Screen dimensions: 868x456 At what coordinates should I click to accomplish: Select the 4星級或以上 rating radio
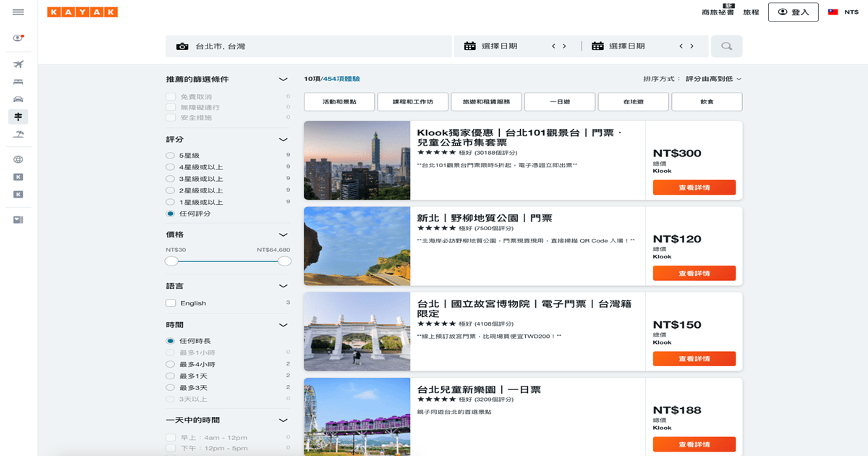[170, 167]
